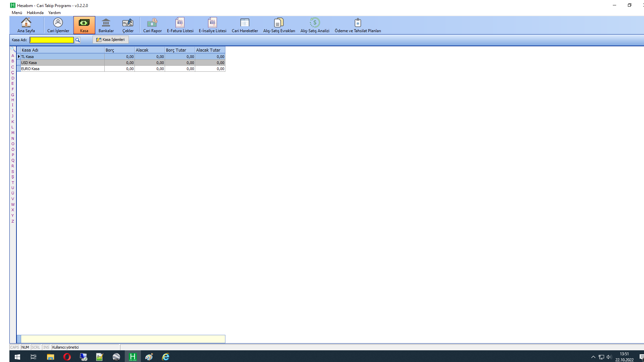
Task: Open the Hakkında menu
Action: tap(35, 13)
